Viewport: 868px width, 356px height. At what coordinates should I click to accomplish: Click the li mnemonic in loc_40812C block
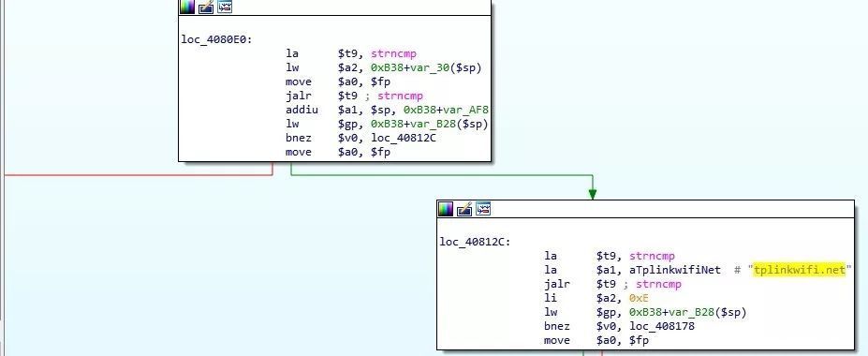tap(551, 299)
